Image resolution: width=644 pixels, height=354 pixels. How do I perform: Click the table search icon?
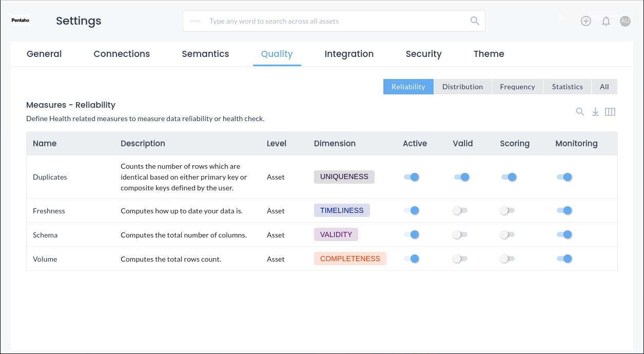[580, 112]
